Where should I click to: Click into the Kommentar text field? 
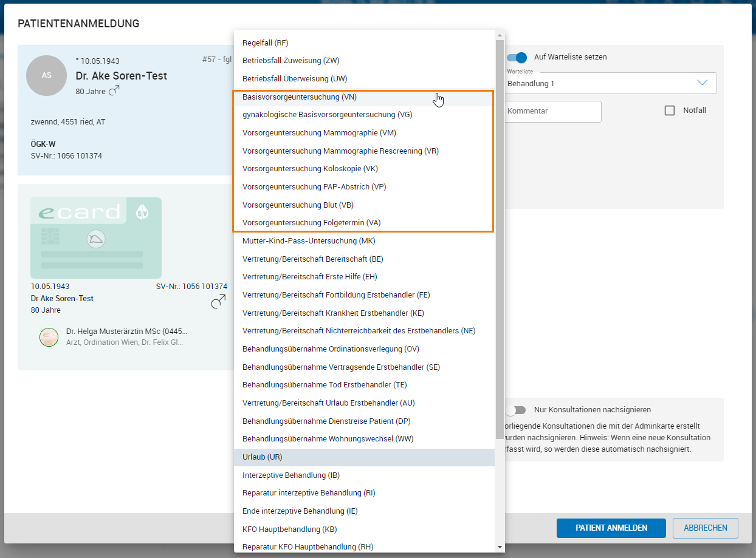(552, 111)
